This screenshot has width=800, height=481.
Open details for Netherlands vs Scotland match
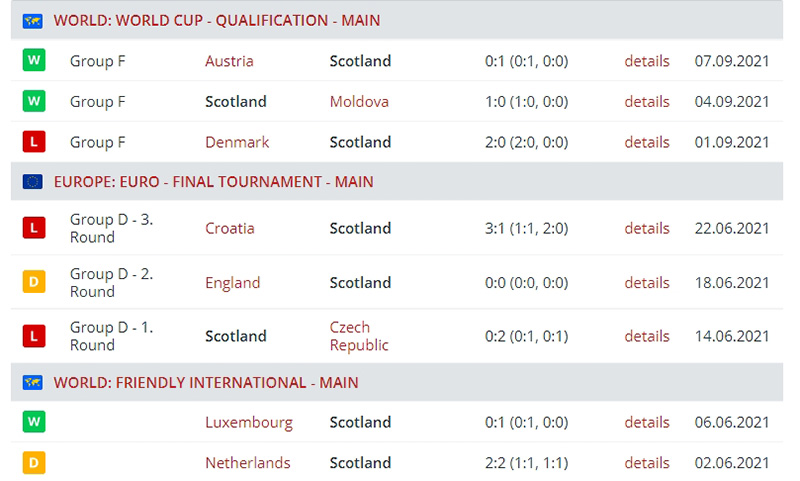pos(647,463)
